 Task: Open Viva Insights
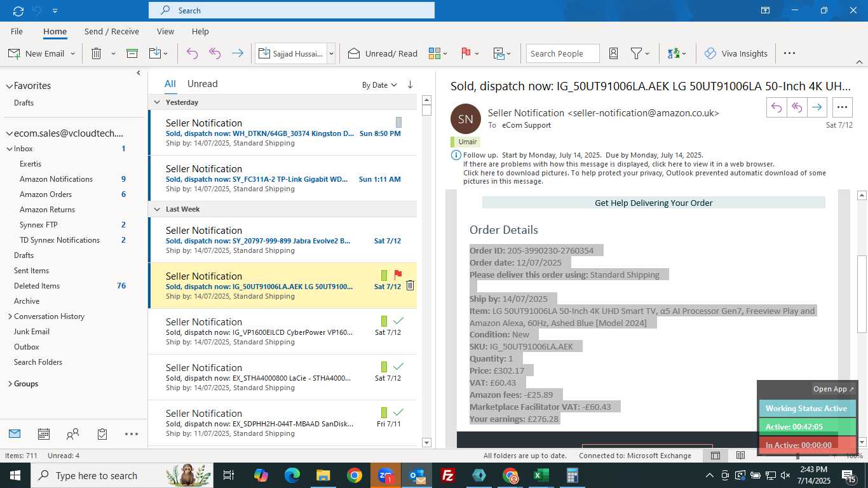736,53
